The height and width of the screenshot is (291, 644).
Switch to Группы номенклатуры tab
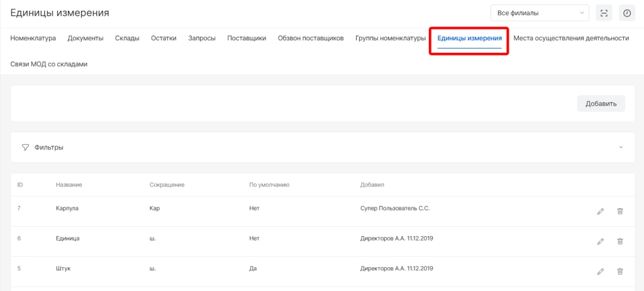click(x=391, y=38)
